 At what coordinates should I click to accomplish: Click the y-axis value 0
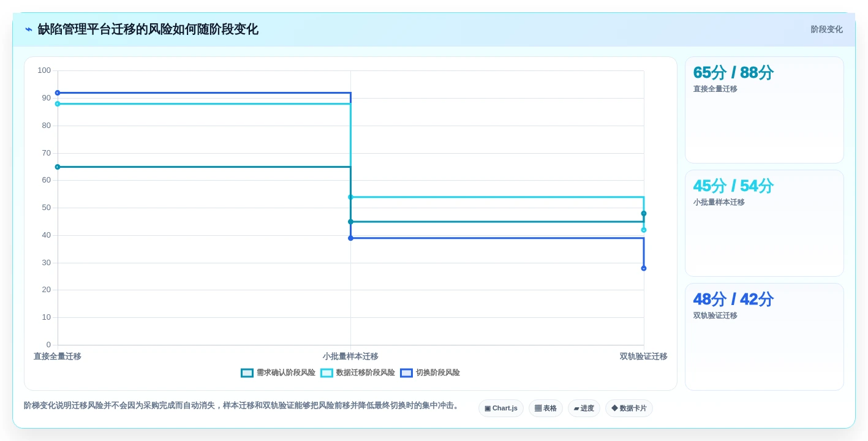click(x=49, y=345)
